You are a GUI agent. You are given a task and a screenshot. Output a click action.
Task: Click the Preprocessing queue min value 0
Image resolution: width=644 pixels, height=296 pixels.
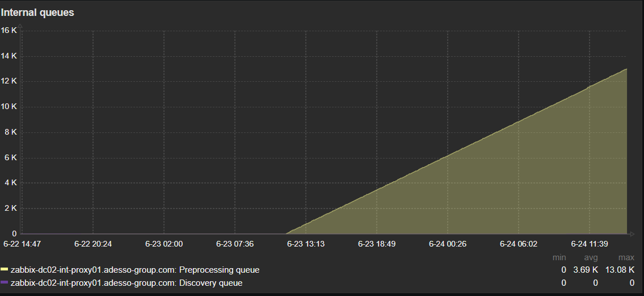563,270
